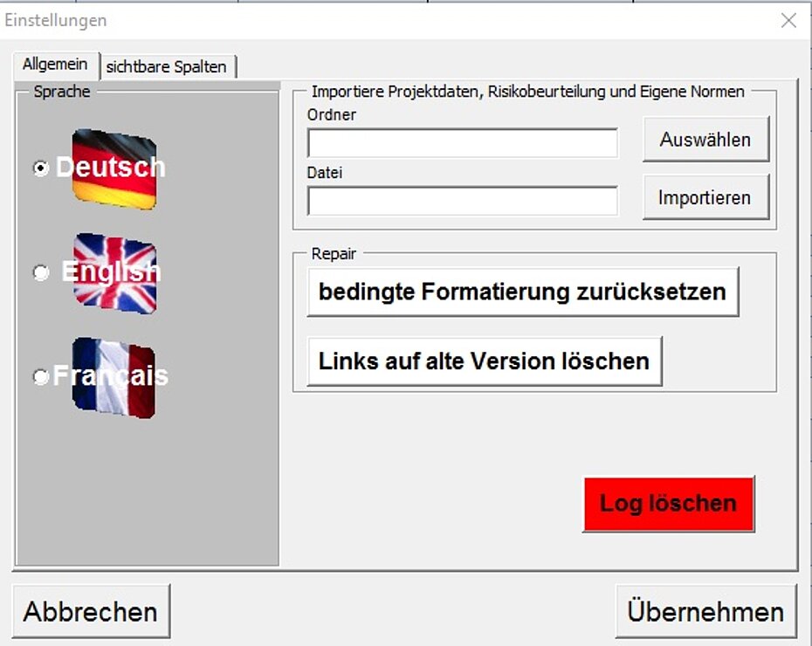Click the Auswählen button
This screenshot has width=812, height=646.
705,140
